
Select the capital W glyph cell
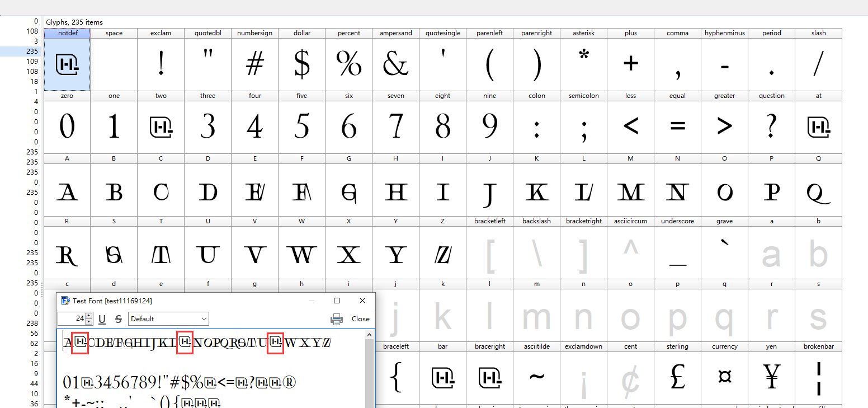302,248
